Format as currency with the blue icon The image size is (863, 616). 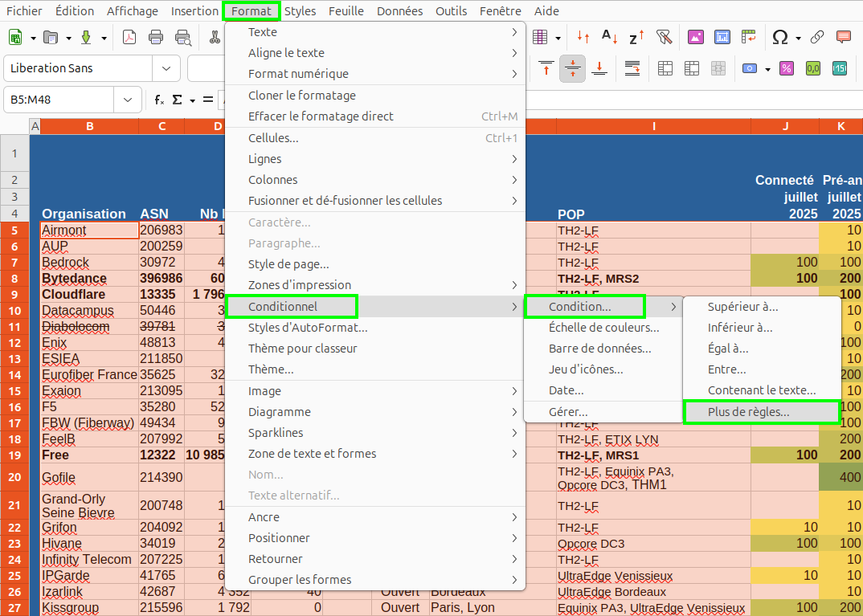[x=750, y=69]
